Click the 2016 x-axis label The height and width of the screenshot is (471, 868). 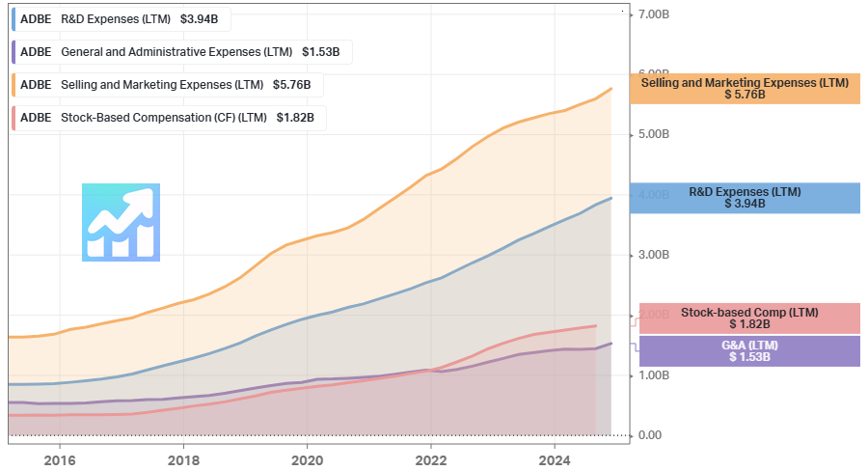click(60, 460)
